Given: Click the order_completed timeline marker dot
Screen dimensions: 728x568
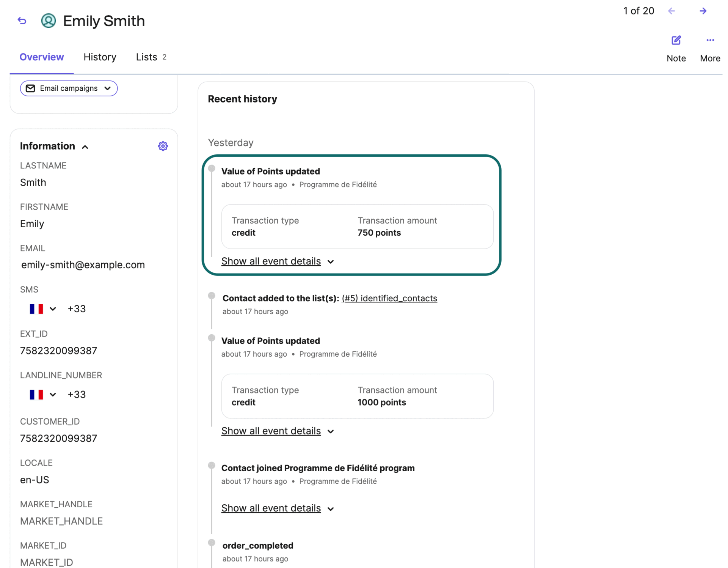Looking at the screenshot, I should (212, 542).
